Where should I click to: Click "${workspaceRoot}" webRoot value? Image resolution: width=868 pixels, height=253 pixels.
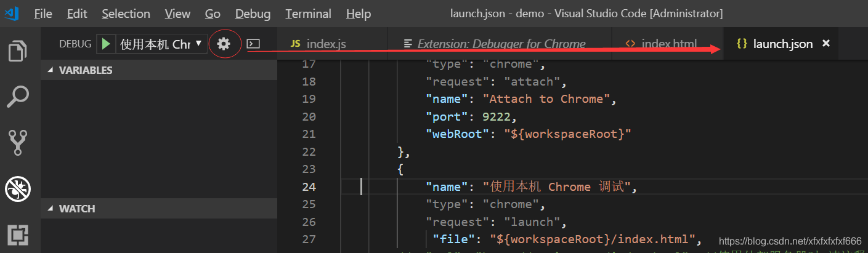pos(569,134)
